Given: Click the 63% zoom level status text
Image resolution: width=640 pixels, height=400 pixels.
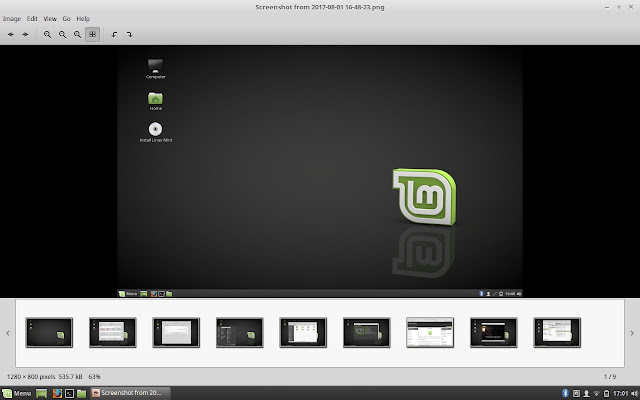Looking at the screenshot, I should (x=94, y=377).
